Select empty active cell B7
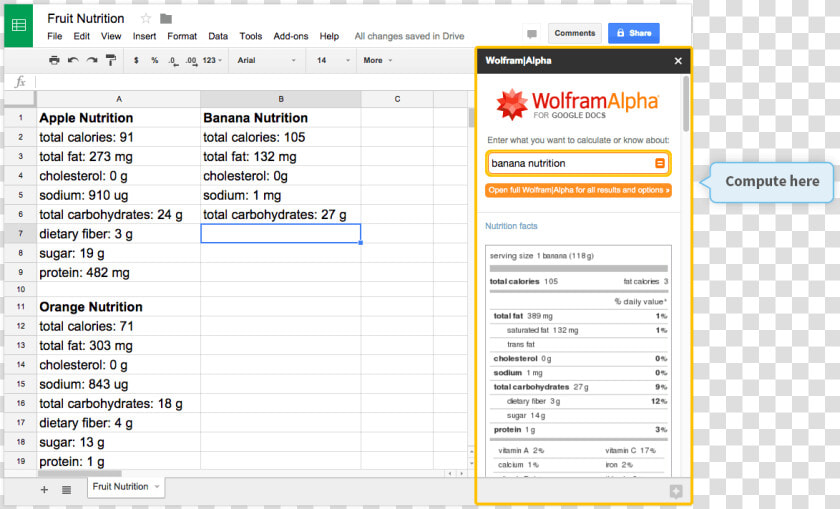The image size is (840, 509). coord(281,234)
